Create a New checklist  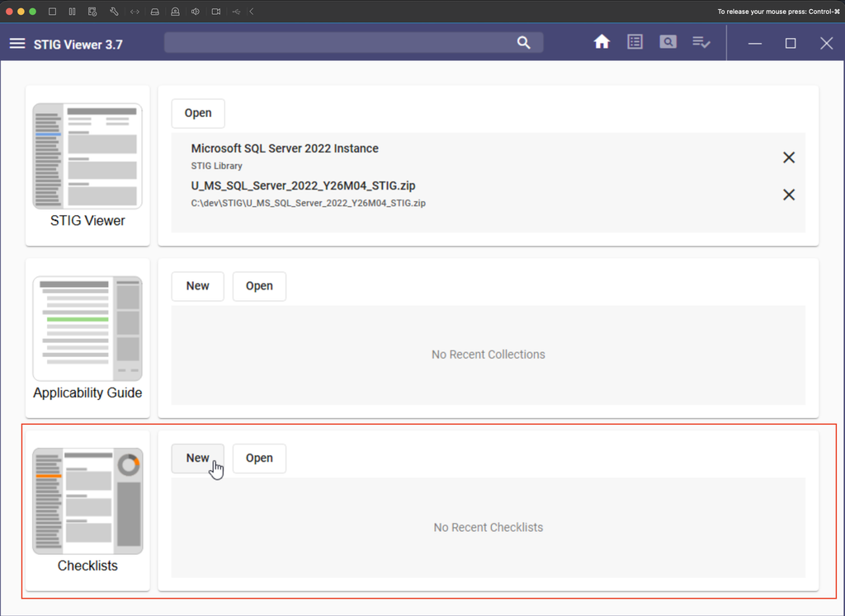click(x=198, y=458)
